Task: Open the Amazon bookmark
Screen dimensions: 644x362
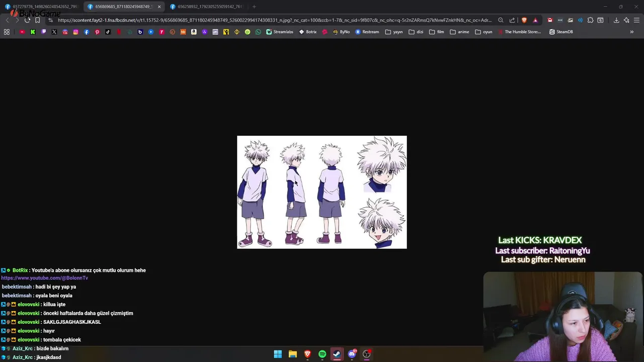Action: pyautogui.click(x=194, y=32)
